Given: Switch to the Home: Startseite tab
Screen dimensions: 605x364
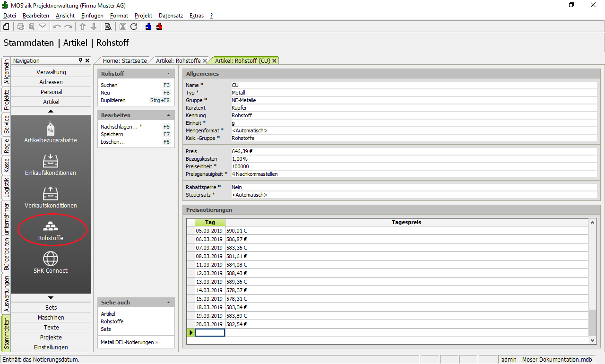Looking at the screenshot, I should (125, 61).
